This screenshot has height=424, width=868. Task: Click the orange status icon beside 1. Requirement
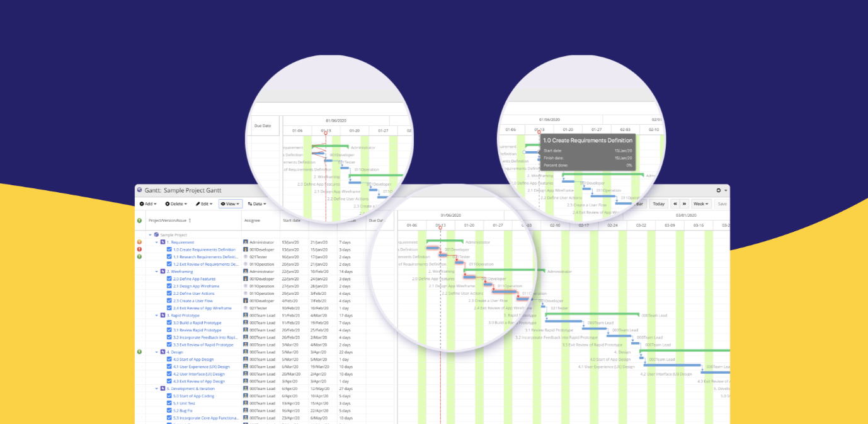click(139, 242)
